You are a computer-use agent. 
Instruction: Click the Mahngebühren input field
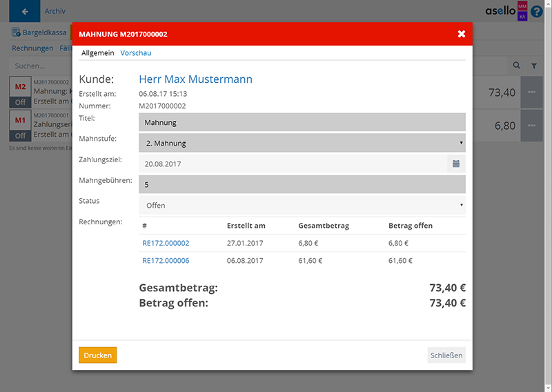302,184
